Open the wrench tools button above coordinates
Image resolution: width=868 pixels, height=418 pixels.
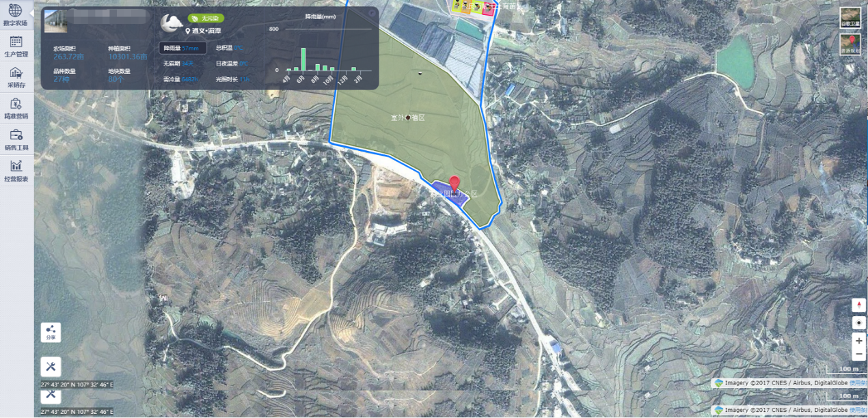(51, 366)
